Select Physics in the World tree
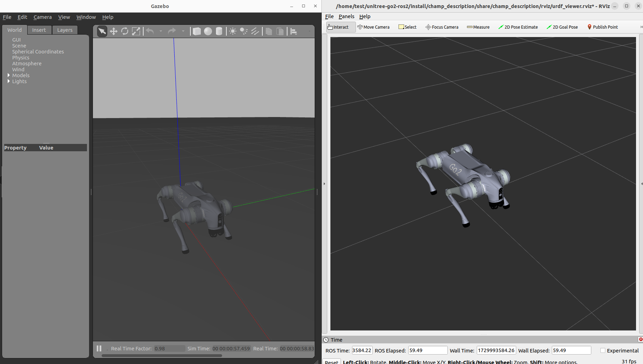 tap(21, 58)
